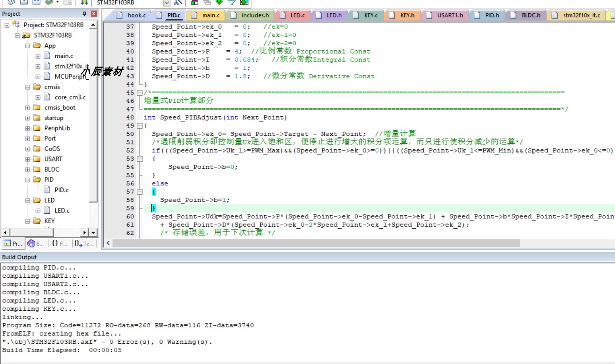The width and height of the screenshot is (615, 364).
Task: Open the Templates tab at panel bottom
Action: [x=84, y=243]
